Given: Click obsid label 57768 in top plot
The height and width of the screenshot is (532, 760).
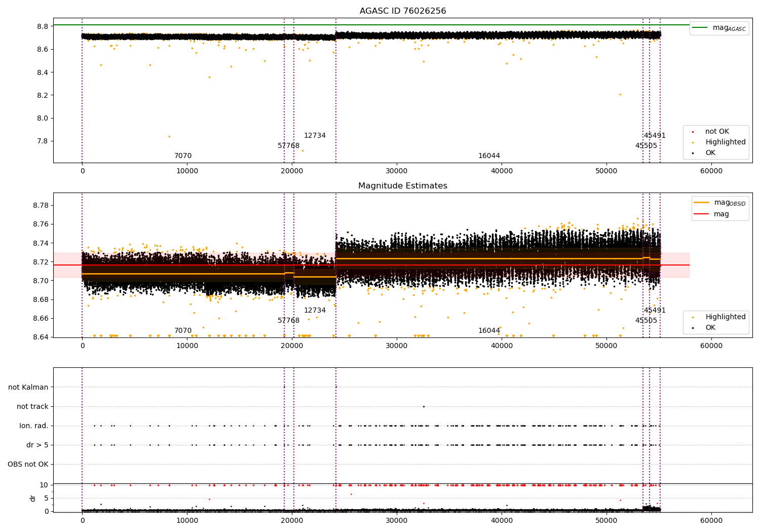Looking at the screenshot, I should coord(289,146).
